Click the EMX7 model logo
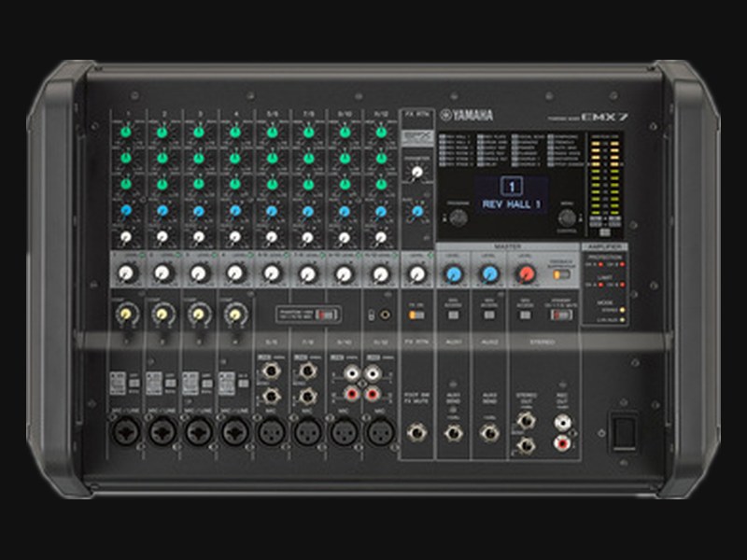This screenshot has width=747, height=560. point(603,117)
